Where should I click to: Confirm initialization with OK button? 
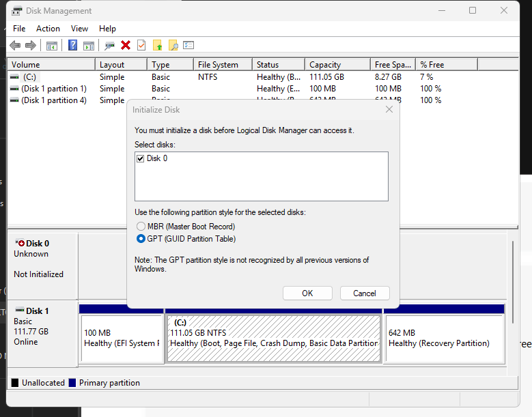(x=307, y=293)
